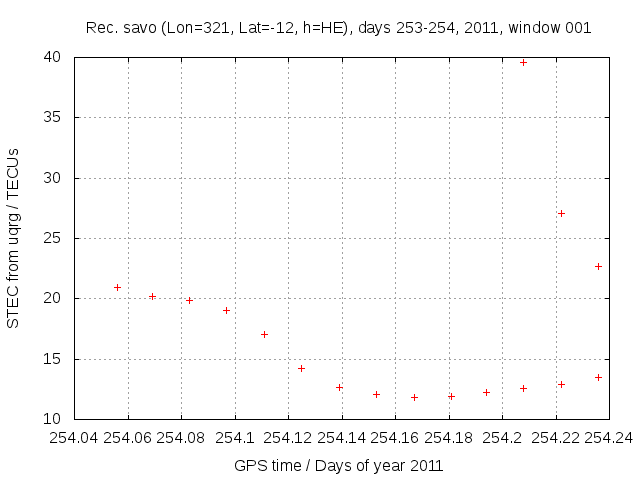
Task: Click the red marker near 22.6 at right edge
Action: (x=598, y=266)
